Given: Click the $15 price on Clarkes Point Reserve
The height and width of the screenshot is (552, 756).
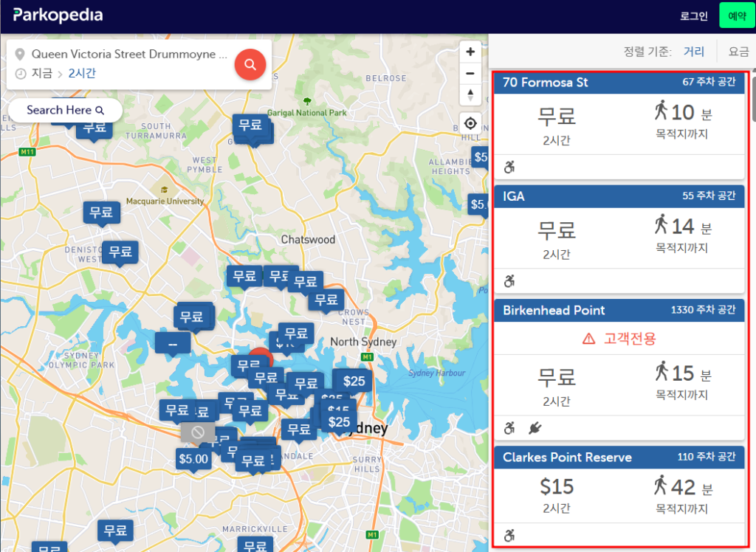Looking at the screenshot, I should click(557, 486).
